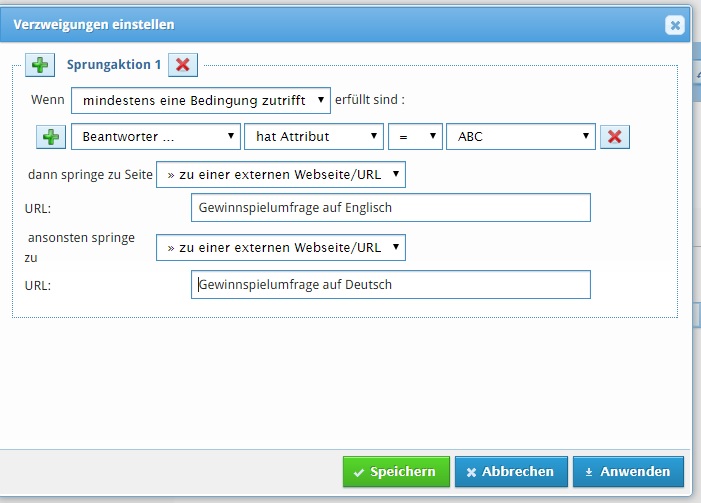The image size is (701, 503).
Task: Close the Verzweigungen einstellen dialog
Action: (675, 25)
